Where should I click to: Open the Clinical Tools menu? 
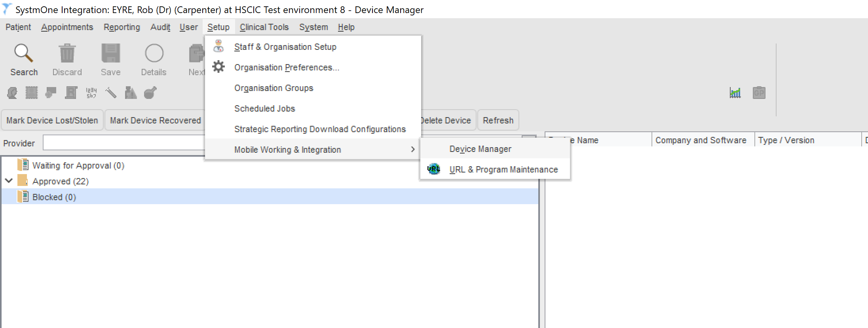click(264, 27)
